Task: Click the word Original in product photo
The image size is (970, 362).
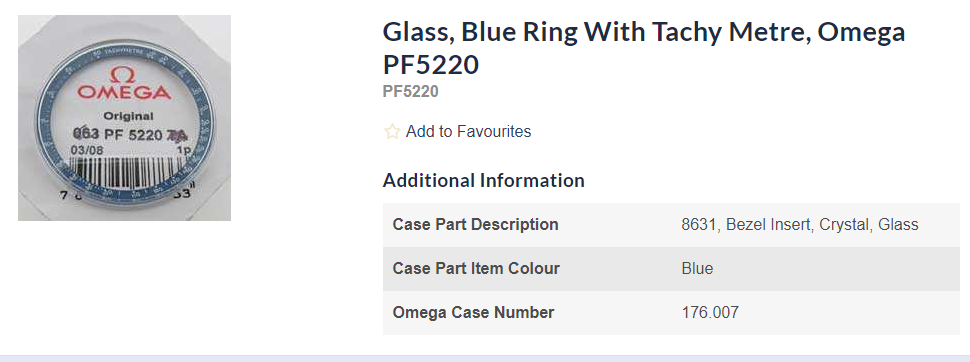Action: [128, 116]
